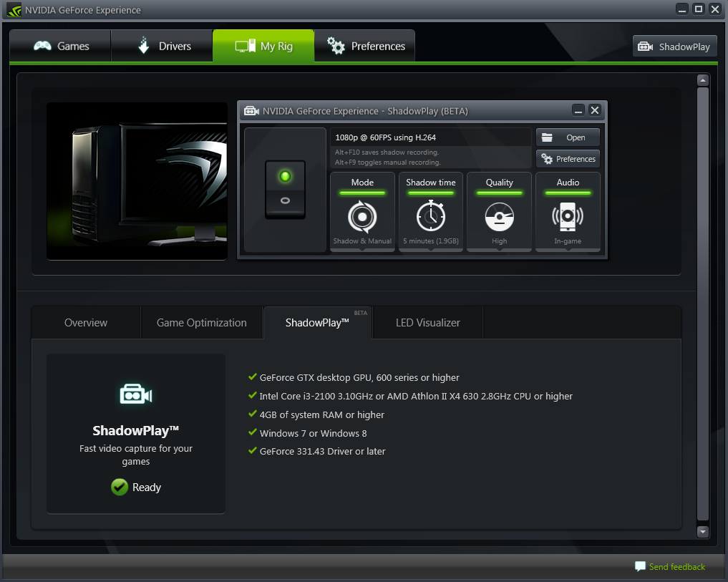This screenshot has height=582, width=728.
Task: Select the ShadowPlay sub-tab
Action: pyautogui.click(x=318, y=323)
